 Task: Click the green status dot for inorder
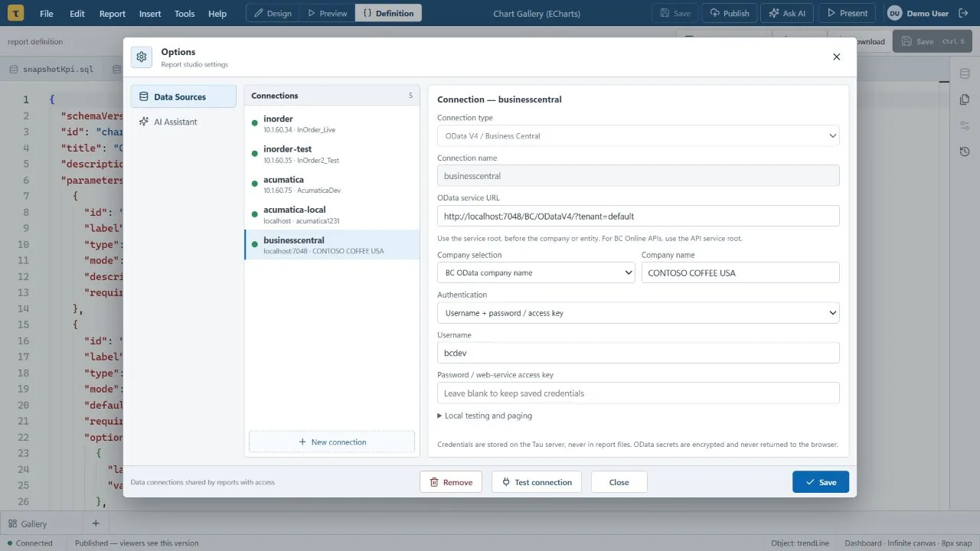click(255, 123)
